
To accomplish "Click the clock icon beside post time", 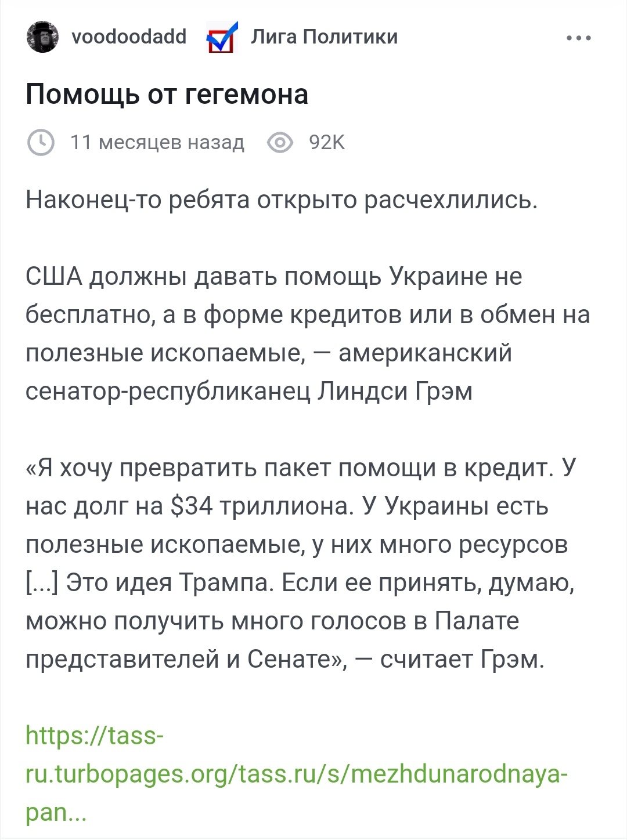I will [41, 142].
